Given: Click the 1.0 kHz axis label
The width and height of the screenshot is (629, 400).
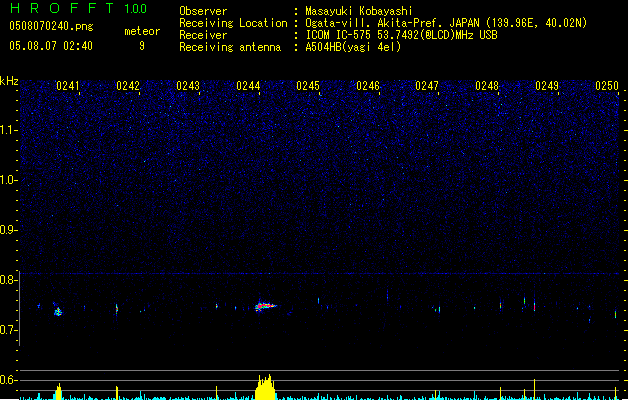Looking at the screenshot, I should coord(9,180).
